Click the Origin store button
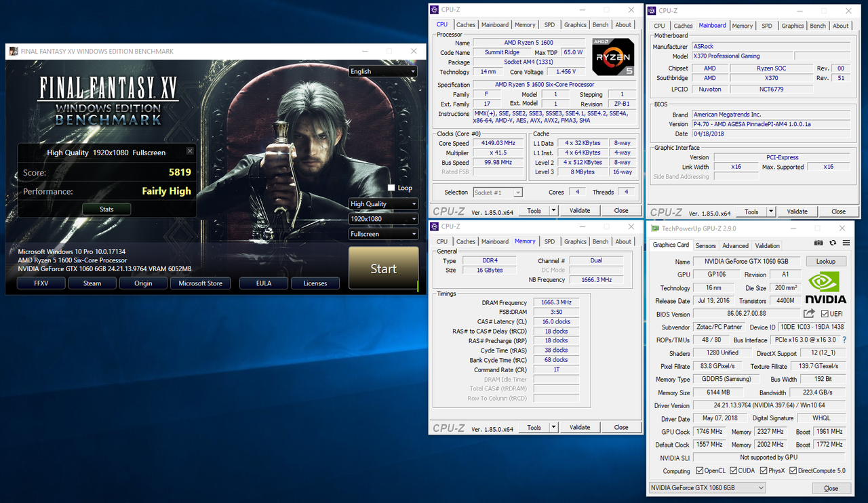 click(143, 283)
